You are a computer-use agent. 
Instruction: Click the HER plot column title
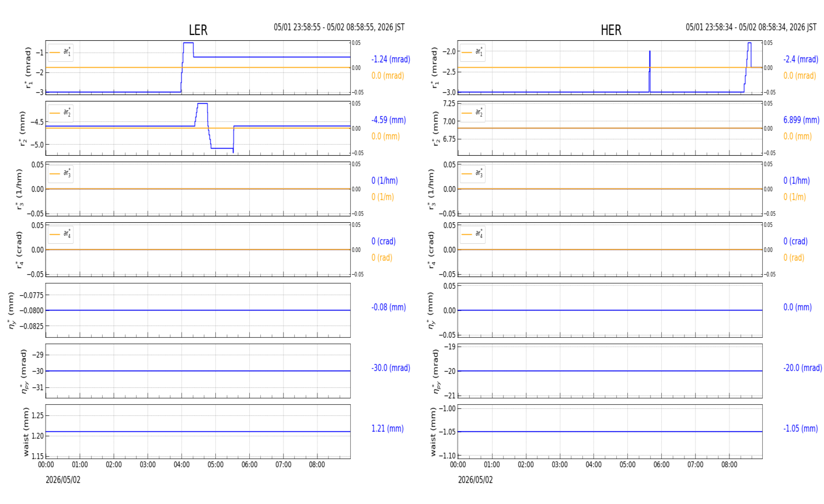pos(611,30)
